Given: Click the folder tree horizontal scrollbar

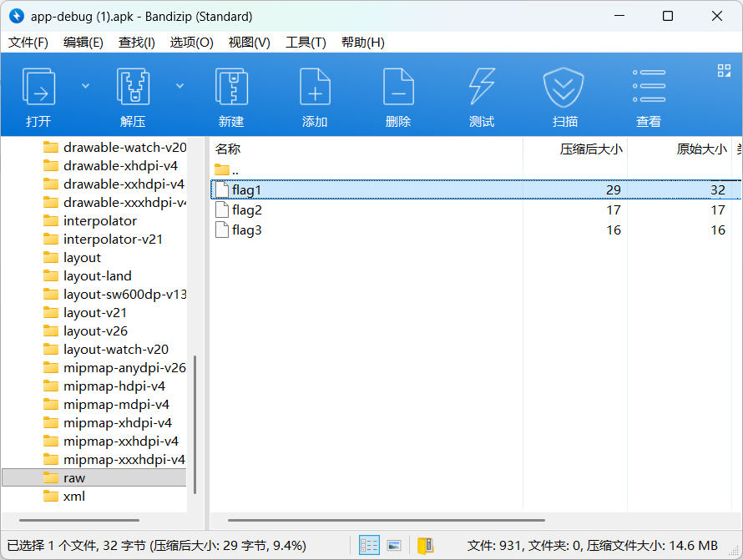Looking at the screenshot, I should pyautogui.click(x=79, y=520).
